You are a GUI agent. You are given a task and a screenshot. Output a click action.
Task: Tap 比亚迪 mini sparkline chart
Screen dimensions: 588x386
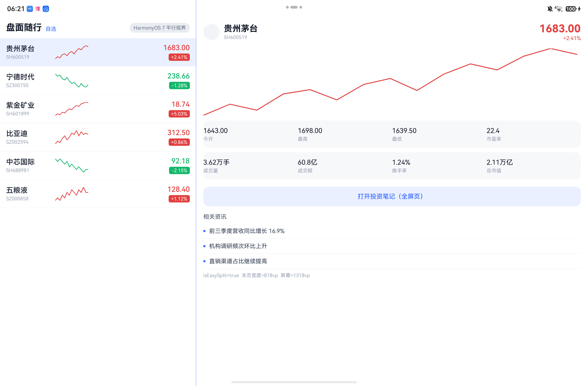tap(72, 137)
